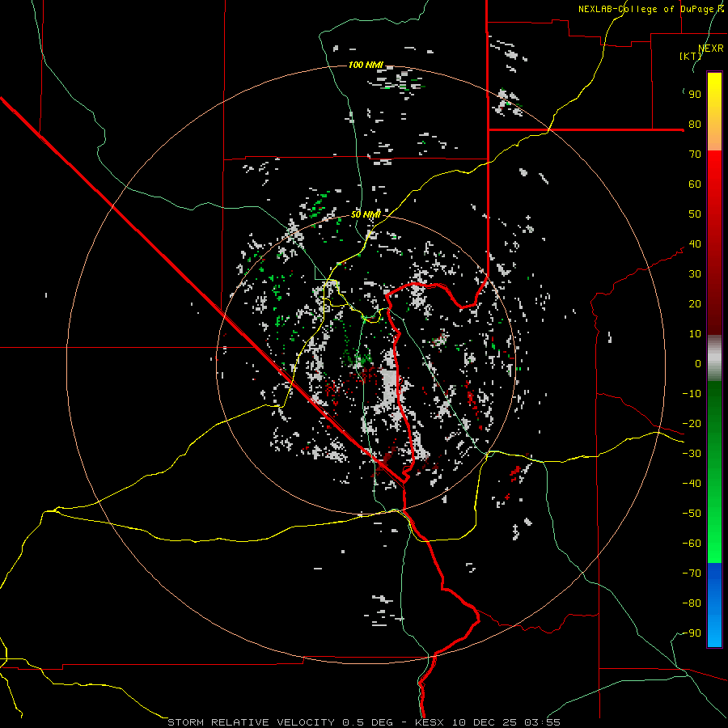Pick the blue segment of the color bar
Viewport: 728px width, 728px height.
click(x=714, y=605)
